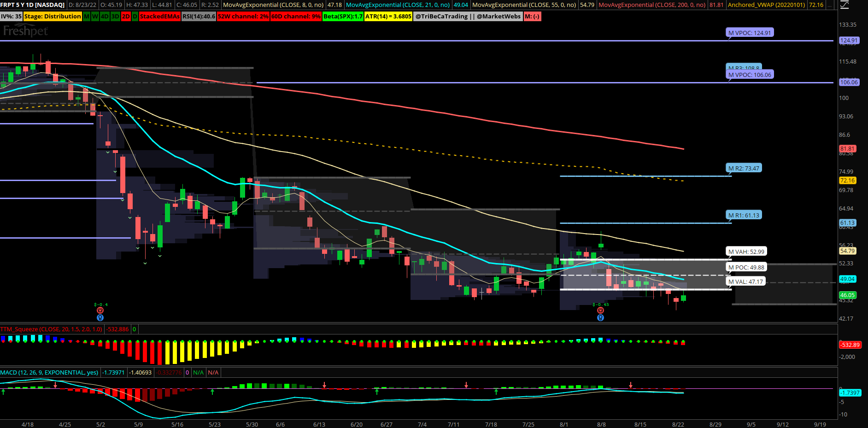
Task: Click the green M timeframe label
Action: pyautogui.click(x=87, y=16)
